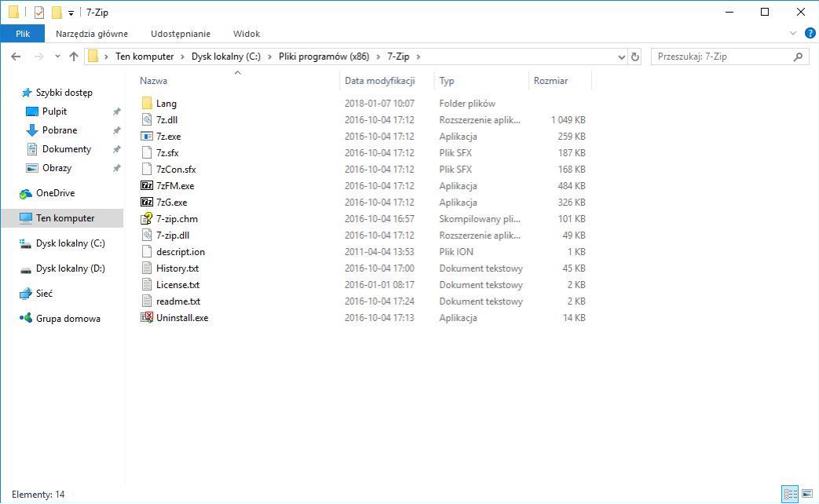Open the Udostępnianie ribbon tab

click(181, 34)
